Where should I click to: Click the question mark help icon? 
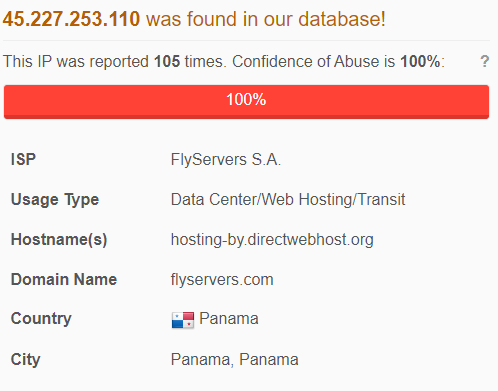(485, 62)
